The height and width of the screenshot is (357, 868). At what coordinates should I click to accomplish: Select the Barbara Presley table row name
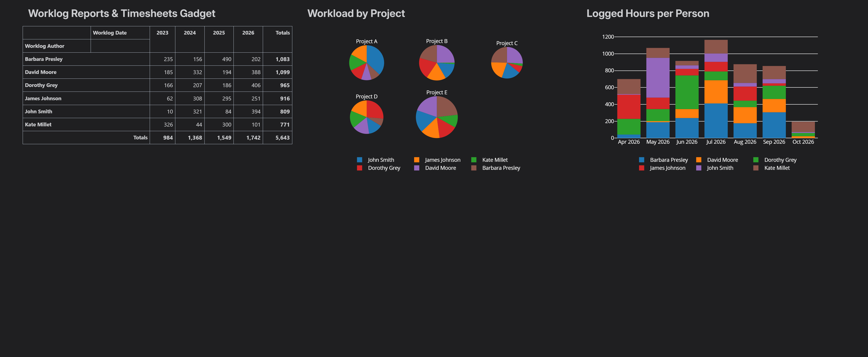(44, 59)
